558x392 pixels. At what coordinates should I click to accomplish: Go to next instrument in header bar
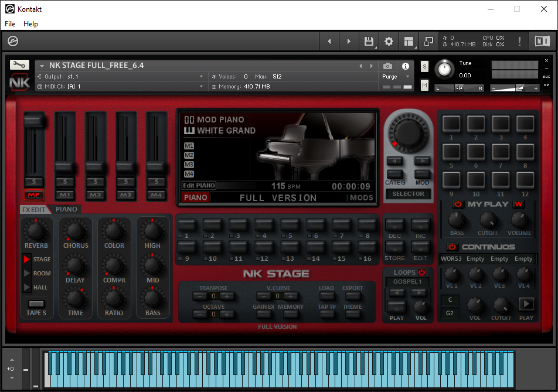tap(349, 41)
